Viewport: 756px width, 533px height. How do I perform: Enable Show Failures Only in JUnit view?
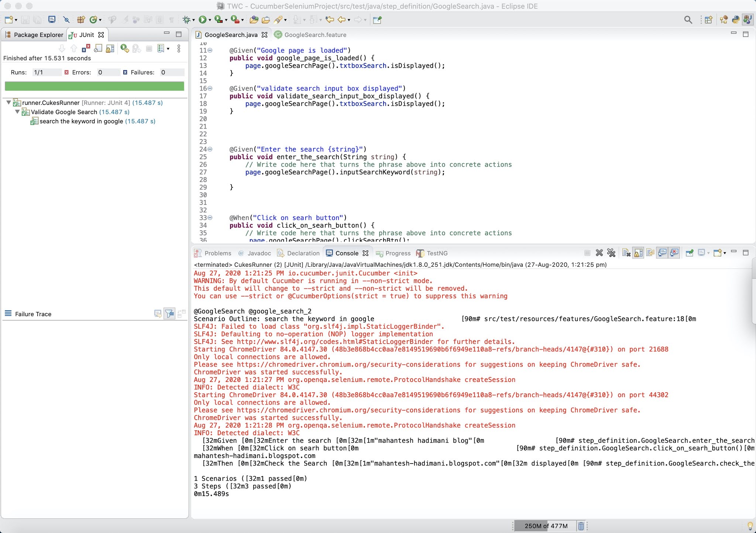coord(86,48)
